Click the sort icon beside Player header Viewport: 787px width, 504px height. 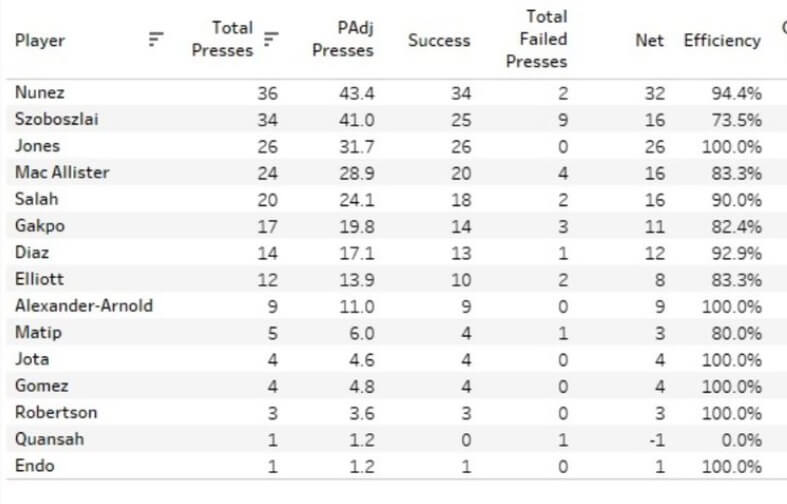(156, 39)
